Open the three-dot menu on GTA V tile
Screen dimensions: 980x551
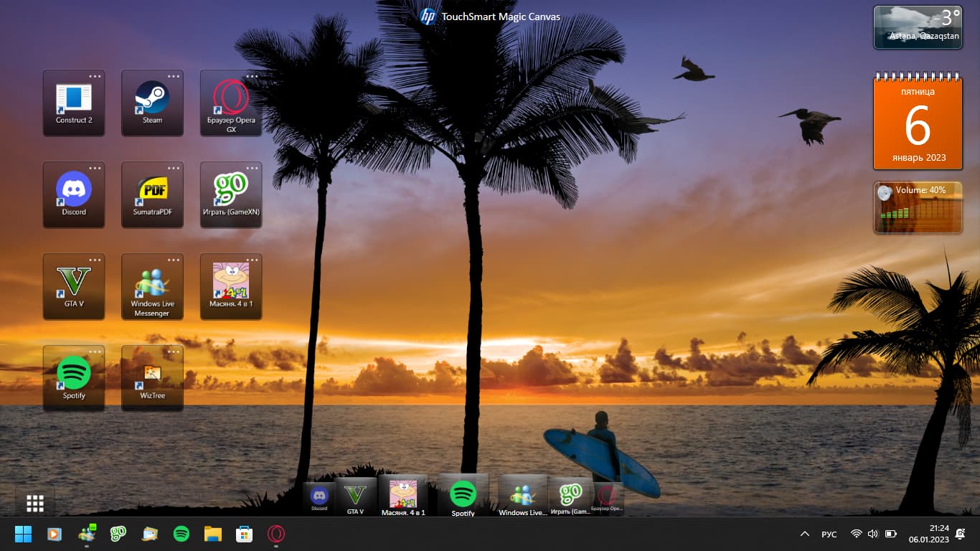95,260
